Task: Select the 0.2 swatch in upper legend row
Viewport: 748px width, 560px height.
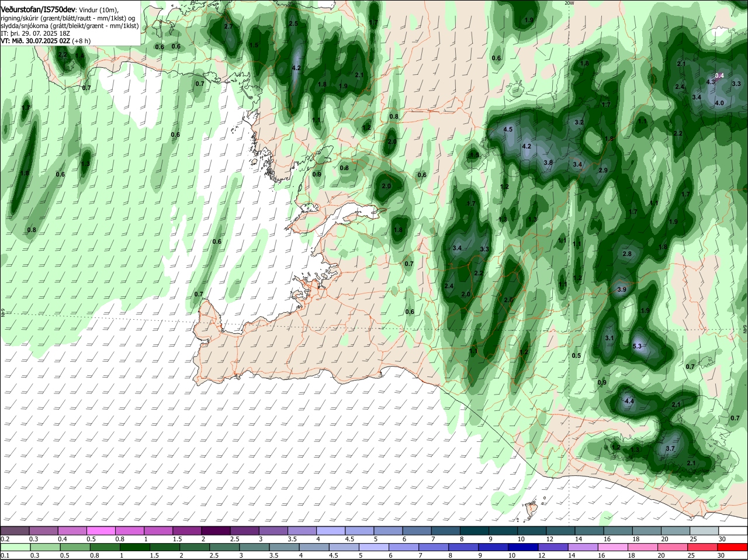Action: (x=15, y=530)
